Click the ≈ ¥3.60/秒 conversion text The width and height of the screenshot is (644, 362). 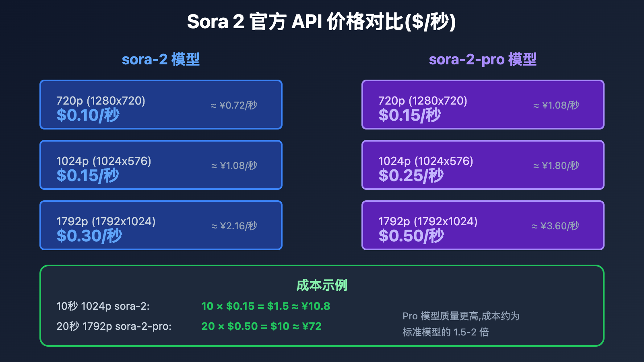tap(555, 226)
